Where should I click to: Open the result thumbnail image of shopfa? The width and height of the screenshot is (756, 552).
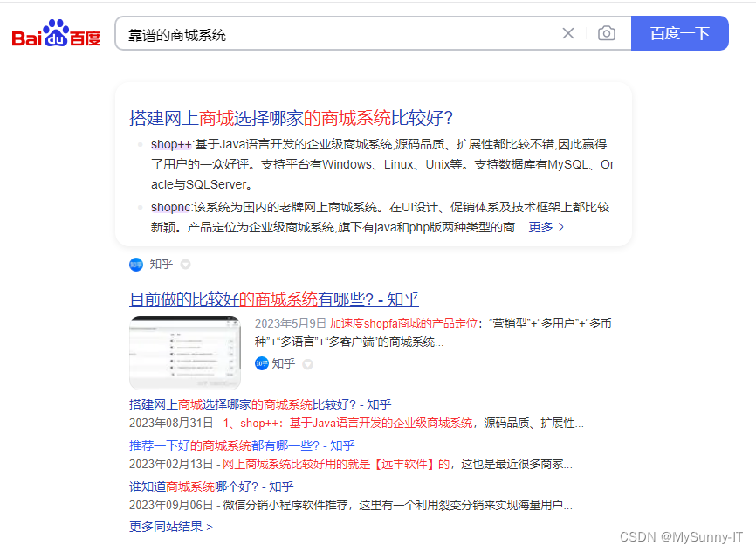(x=185, y=353)
